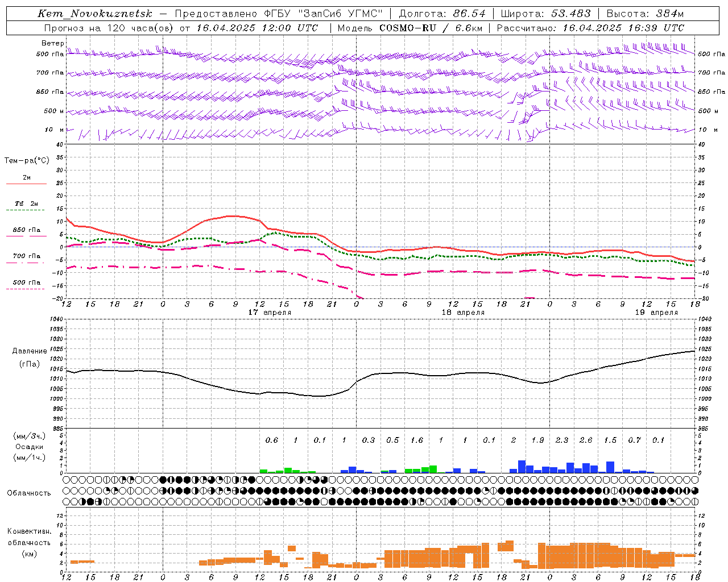Image resolution: width=728 pixels, height=582 pixels.
Task: Click the Ветер wind panel label
Action: (x=53, y=43)
